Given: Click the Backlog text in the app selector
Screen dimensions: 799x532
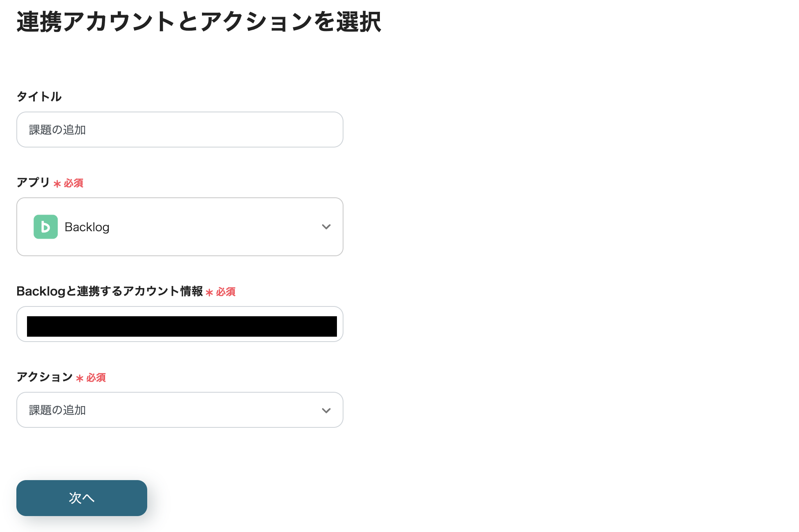Looking at the screenshot, I should pos(87,227).
